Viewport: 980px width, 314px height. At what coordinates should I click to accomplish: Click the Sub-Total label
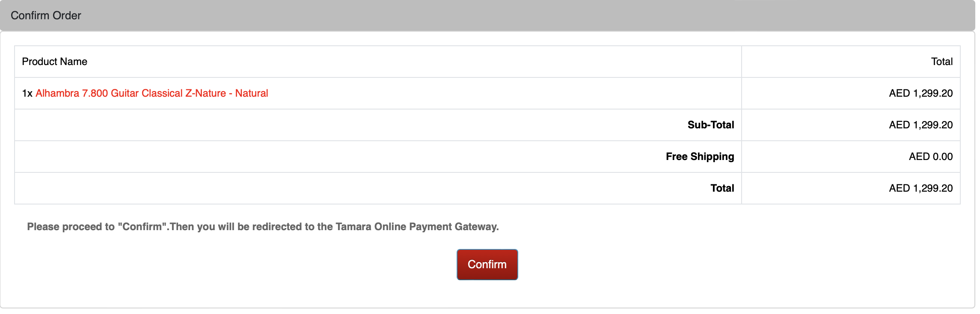click(x=710, y=125)
